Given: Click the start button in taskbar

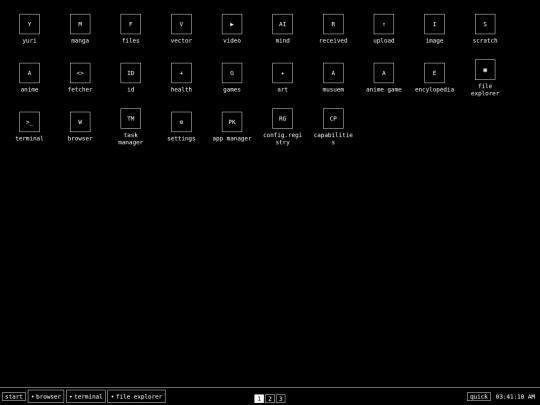Looking at the screenshot, I should [x=14, y=397].
